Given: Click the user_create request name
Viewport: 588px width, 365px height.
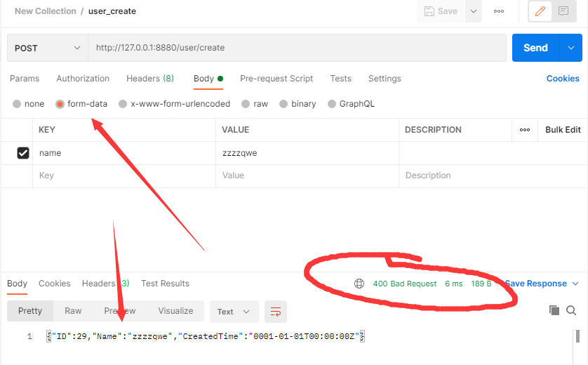Looking at the screenshot, I should tap(112, 11).
